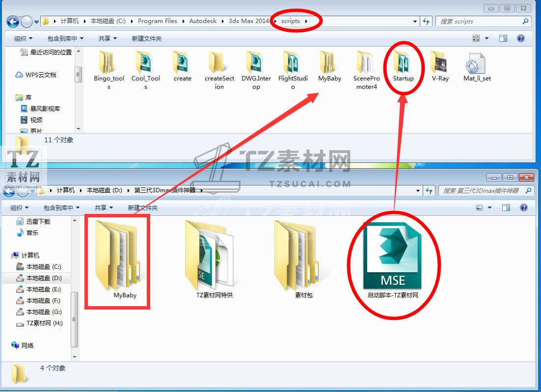The image size is (541, 392).
Task: Expand view options dropdown in scripts window
Action: click(487, 38)
